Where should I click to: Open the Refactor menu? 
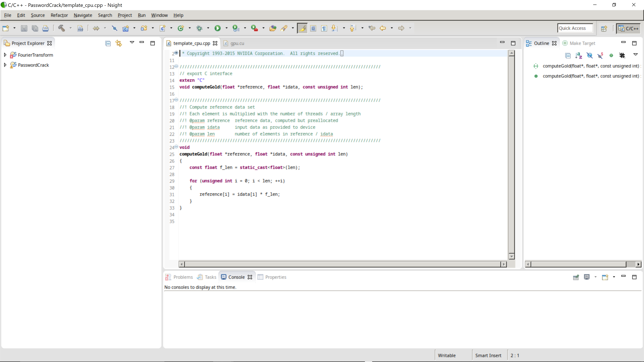[x=59, y=15]
